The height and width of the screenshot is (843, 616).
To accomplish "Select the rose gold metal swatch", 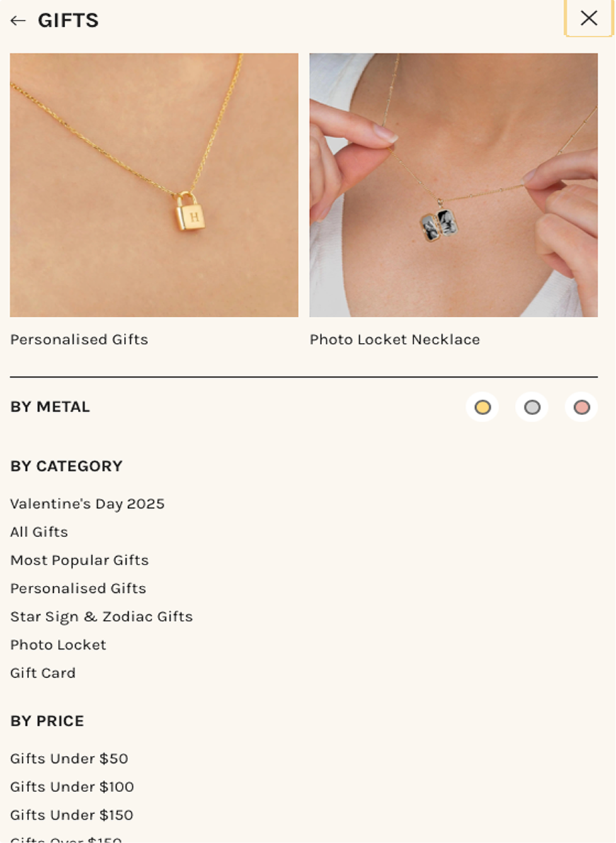I will pyautogui.click(x=581, y=407).
